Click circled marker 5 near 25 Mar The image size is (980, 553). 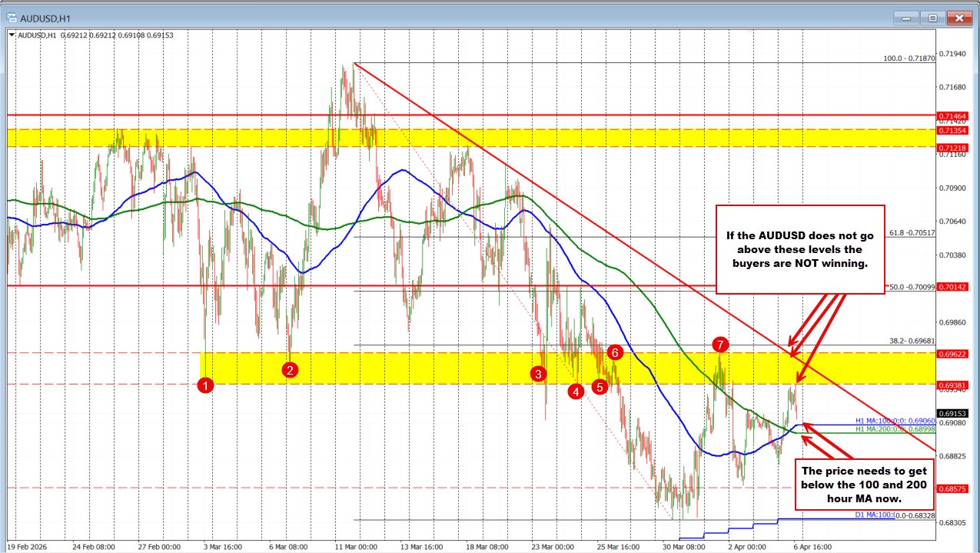[601, 387]
